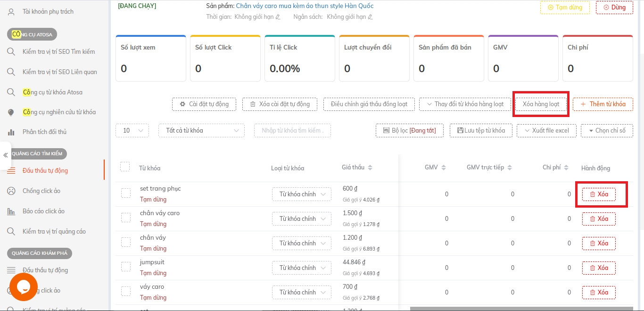Tick checkbox for 'set trang phục' keyword
The width and height of the screenshot is (644, 311).
click(x=125, y=193)
